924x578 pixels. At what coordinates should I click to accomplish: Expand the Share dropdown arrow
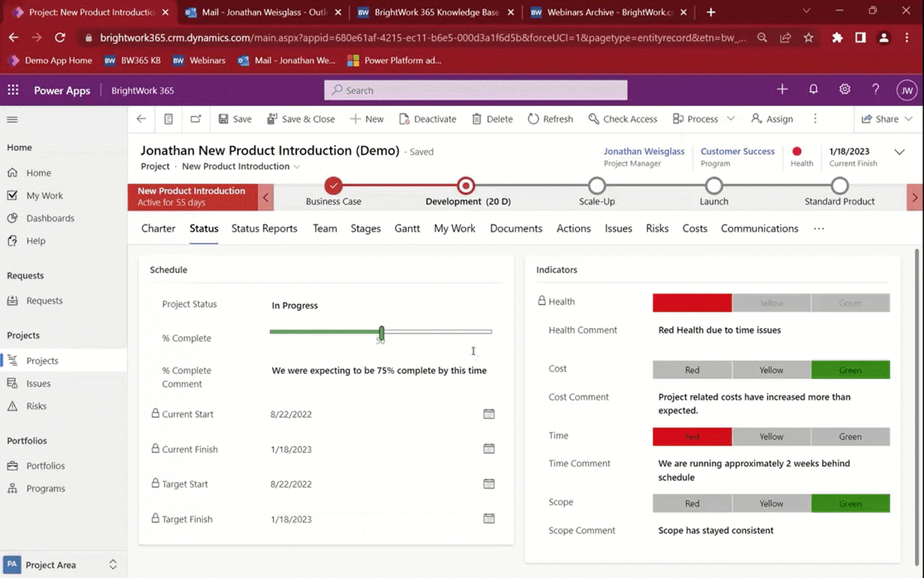click(908, 118)
